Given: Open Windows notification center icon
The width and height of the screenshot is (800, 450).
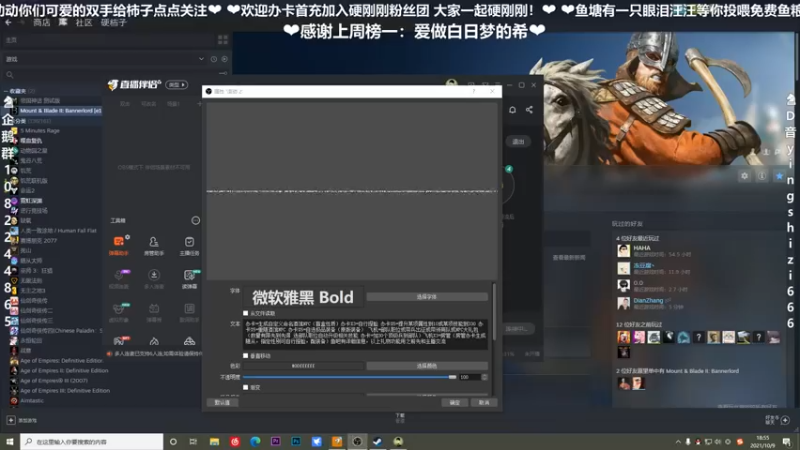Looking at the screenshot, I should pyautogui.click(x=788, y=441).
